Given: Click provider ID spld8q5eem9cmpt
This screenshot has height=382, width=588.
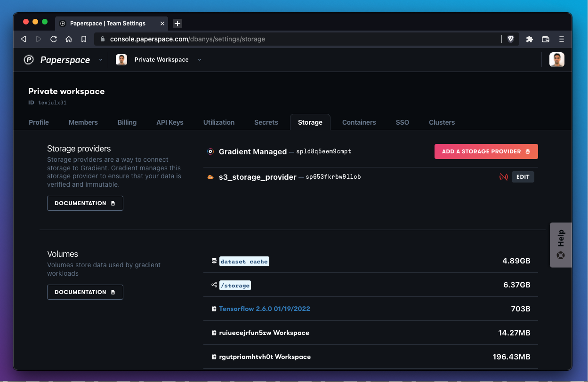Looking at the screenshot, I should coord(324,151).
